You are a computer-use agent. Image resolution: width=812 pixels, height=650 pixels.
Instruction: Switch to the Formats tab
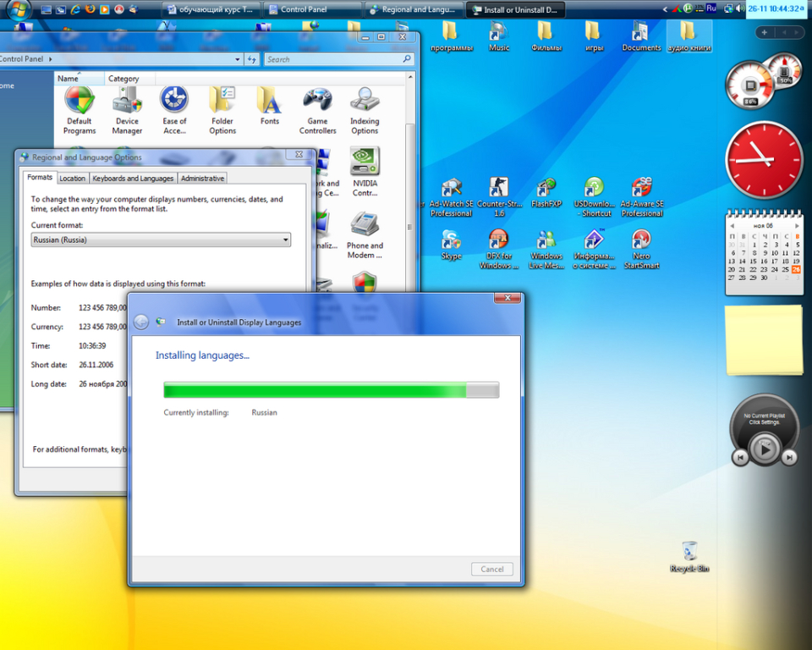point(40,177)
